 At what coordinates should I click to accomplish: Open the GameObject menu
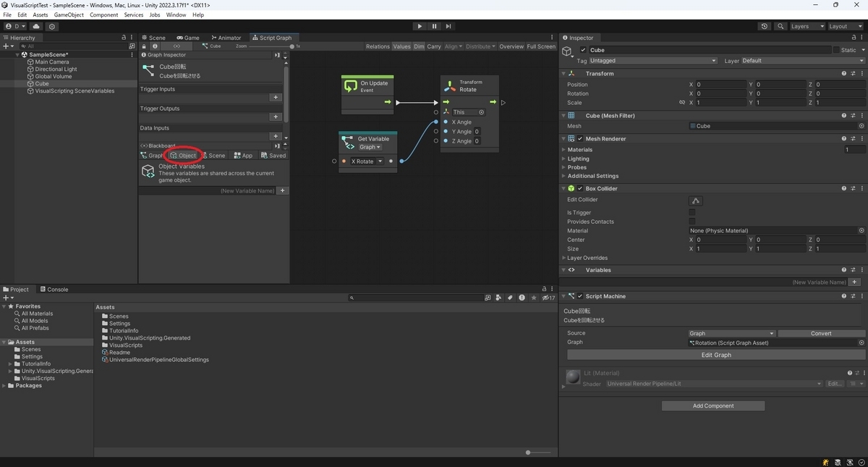[x=69, y=14]
